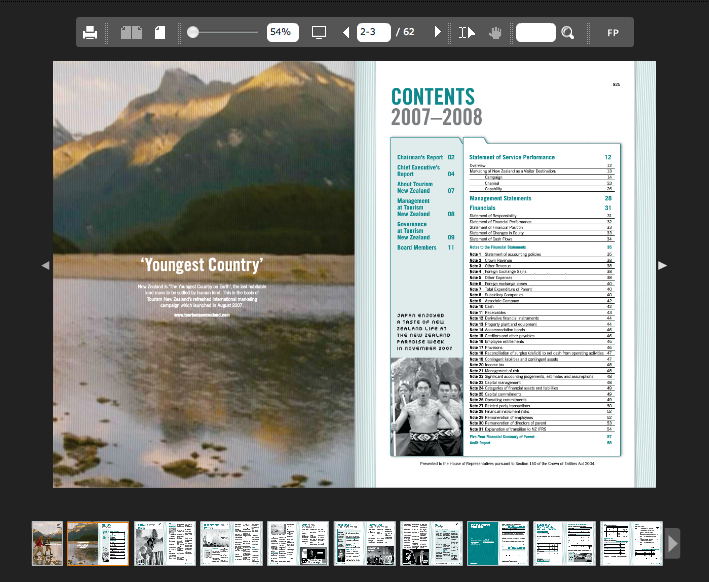709x582 pixels.
Task: Go to previous page using toolbar arrow
Action: click(x=346, y=33)
